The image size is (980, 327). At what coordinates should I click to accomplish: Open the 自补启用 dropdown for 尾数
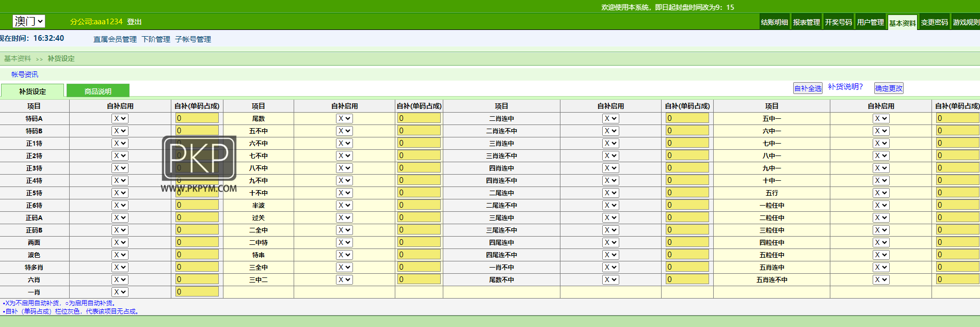coord(344,118)
